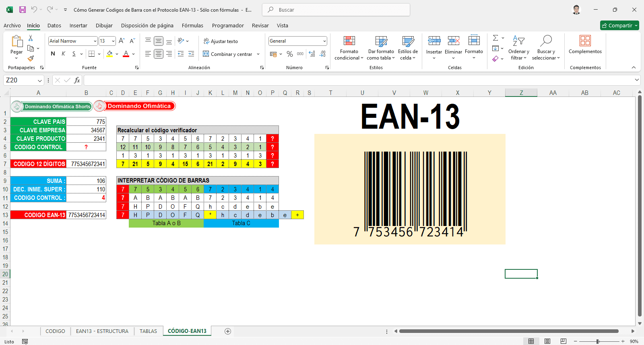
Task: Open the Fórmulas ribbon tab
Action: pos(192,25)
